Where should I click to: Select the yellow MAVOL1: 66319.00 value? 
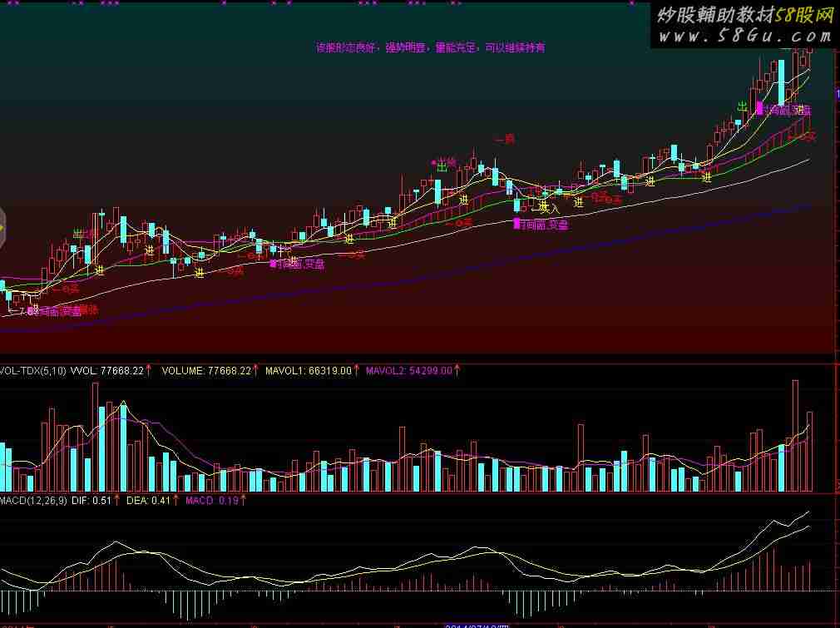(309, 370)
